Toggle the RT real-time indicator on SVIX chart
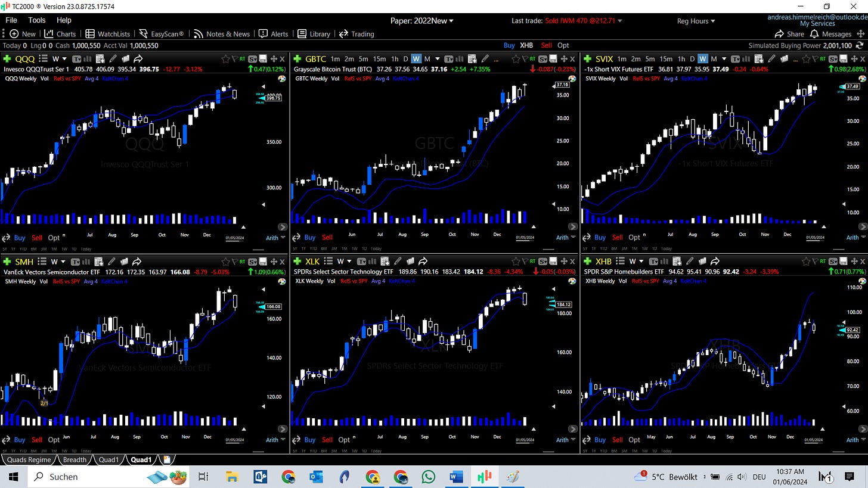Screen dimensions: 868x488 [x=824, y=59]
